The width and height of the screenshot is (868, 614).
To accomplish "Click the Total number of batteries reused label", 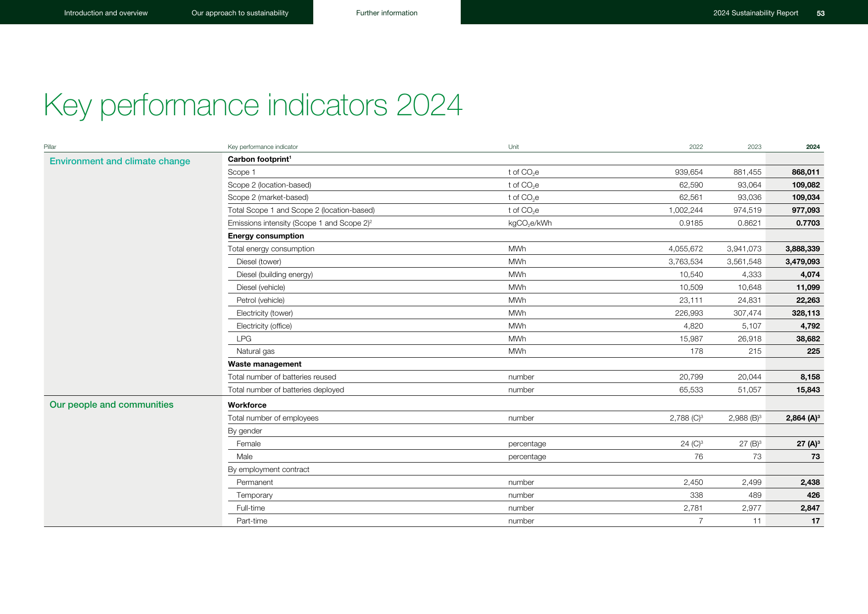I will (x=282, y=377).
